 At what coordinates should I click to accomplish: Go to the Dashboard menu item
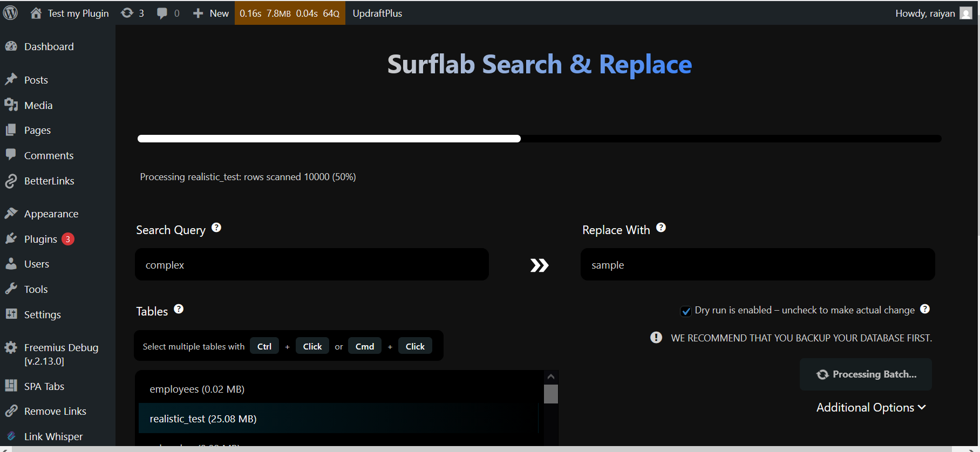[49, 47]
